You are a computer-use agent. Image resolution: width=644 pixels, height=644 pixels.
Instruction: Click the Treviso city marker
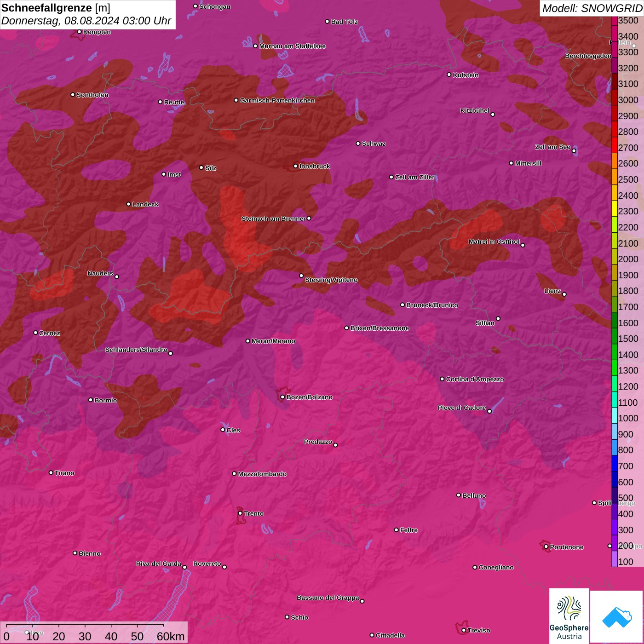click(464, 630)
